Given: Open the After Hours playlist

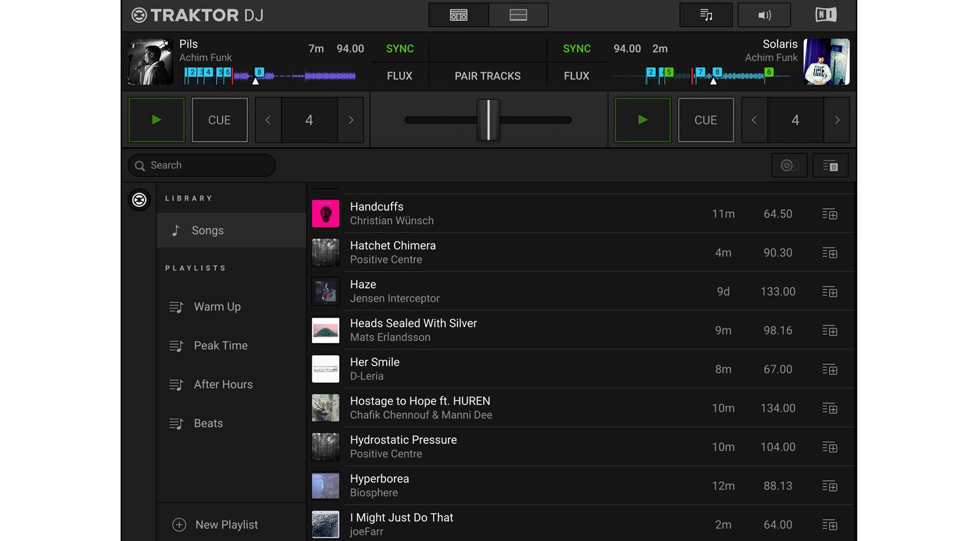Looking at the screenshot, I should [232, 384].
